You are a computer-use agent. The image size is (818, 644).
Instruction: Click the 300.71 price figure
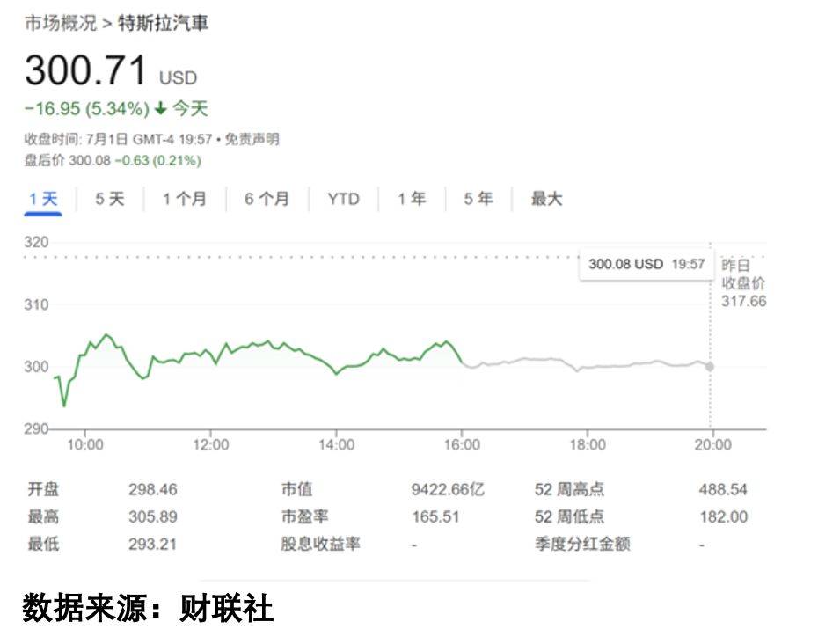85,70
